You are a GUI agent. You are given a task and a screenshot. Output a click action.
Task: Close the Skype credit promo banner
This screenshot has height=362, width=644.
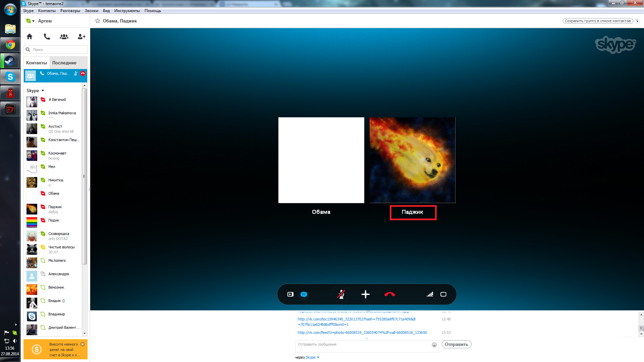pos(83,344)
